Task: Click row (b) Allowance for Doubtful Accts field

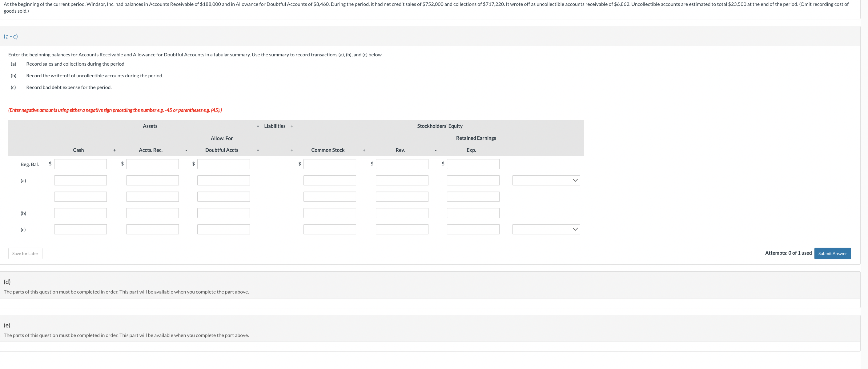Action: 223,213
